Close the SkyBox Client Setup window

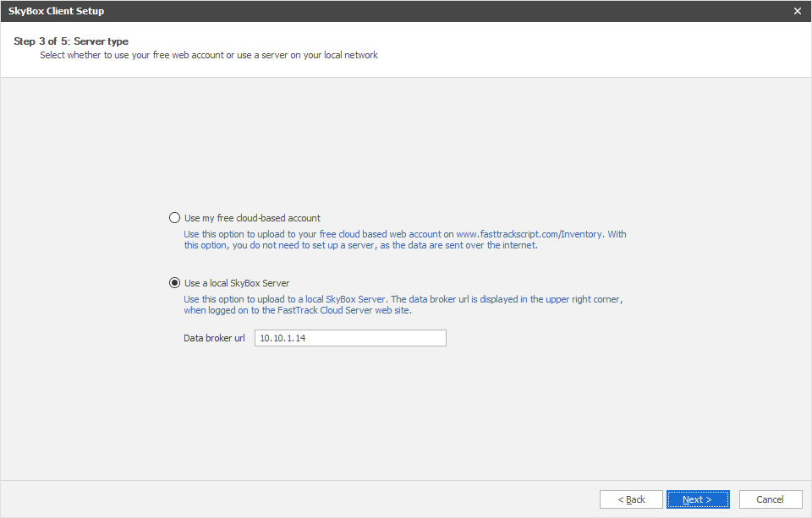click(x=798, y=11)
